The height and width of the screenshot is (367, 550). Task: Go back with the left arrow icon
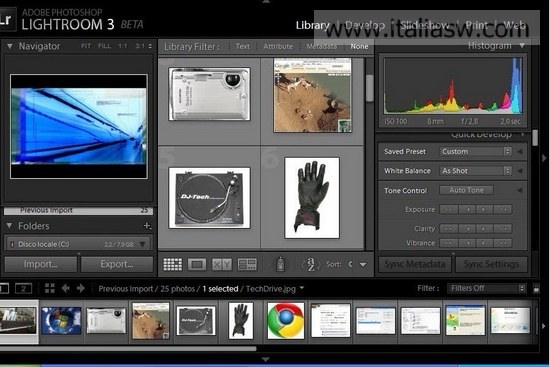65,288
